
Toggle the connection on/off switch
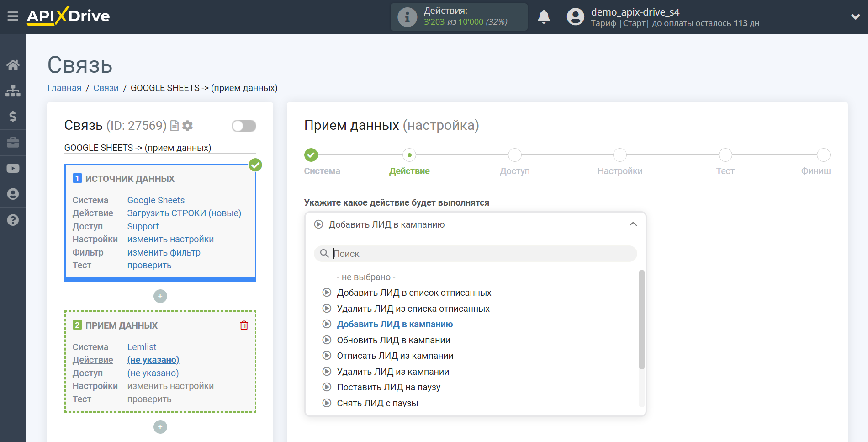coord(243,126)
